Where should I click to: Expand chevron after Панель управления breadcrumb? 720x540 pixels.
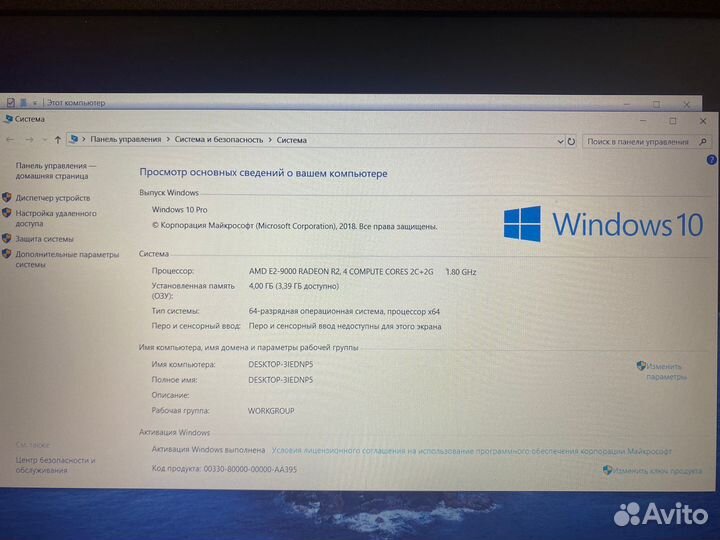168,140
